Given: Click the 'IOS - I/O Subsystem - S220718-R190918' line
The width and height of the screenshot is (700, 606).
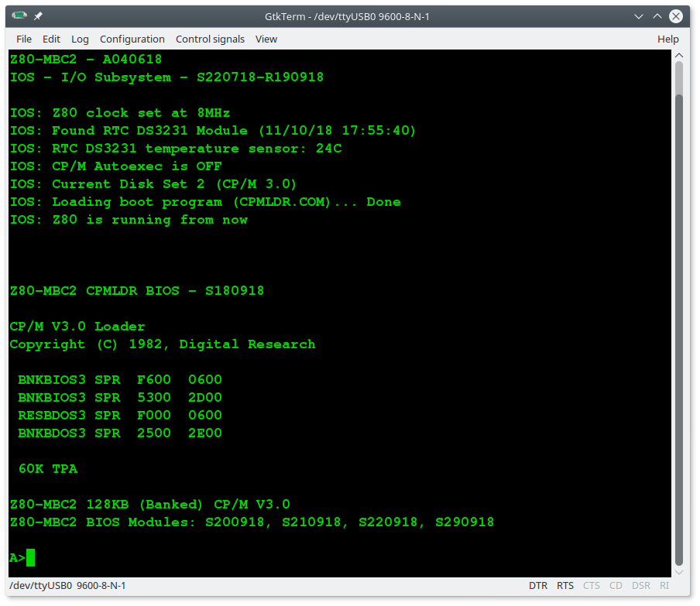Looking at the screenshot, I should pyautogui.click(x=166, y=77).
